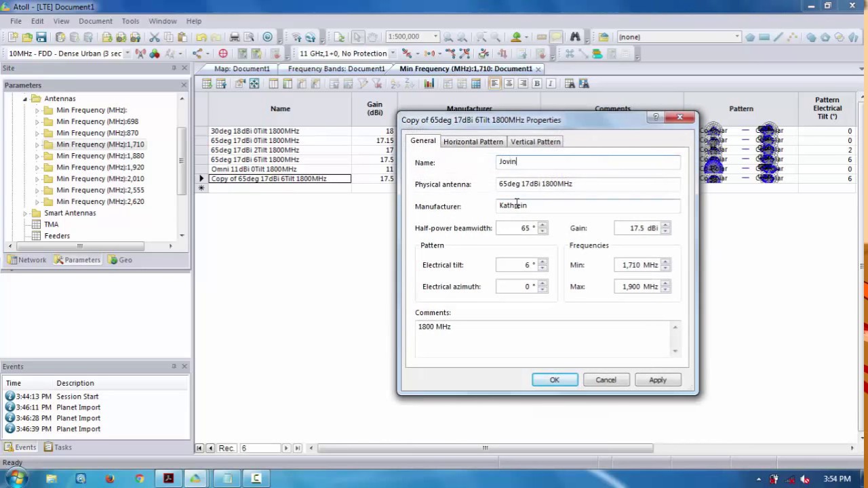Switch to Map: Document1 tab
The height and width of the screenshot is (488, 868).
tap(241, 68)
